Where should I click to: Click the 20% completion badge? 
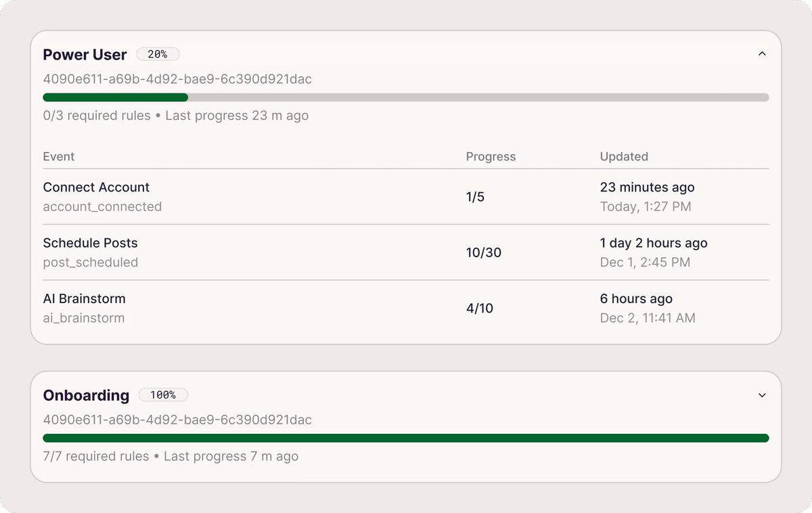point(158,54)
